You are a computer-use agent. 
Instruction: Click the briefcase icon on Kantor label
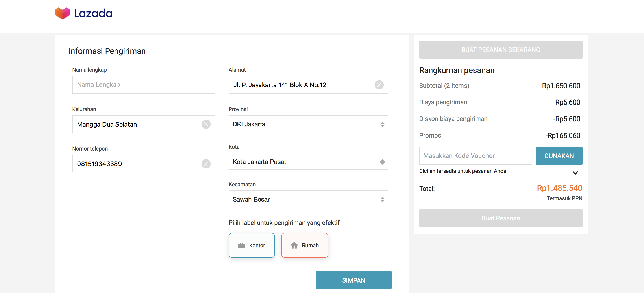tap(241, 245)
